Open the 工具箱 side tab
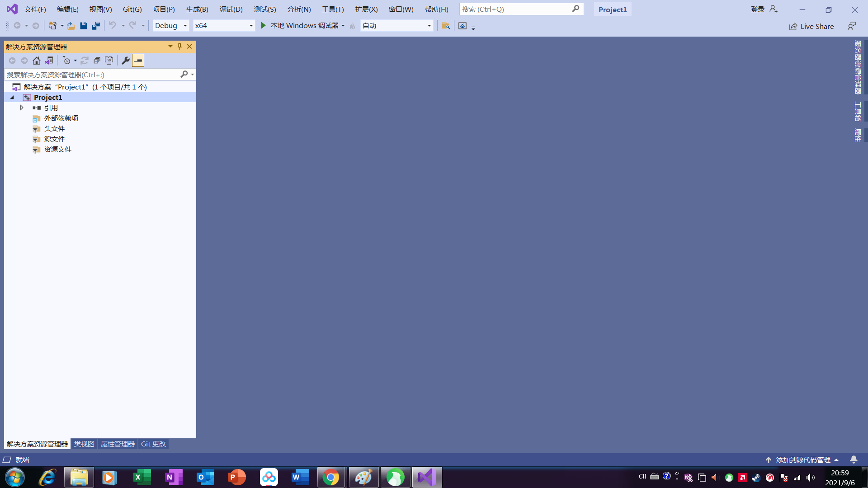This screenshot has width=868, height=488. [858, 111]
